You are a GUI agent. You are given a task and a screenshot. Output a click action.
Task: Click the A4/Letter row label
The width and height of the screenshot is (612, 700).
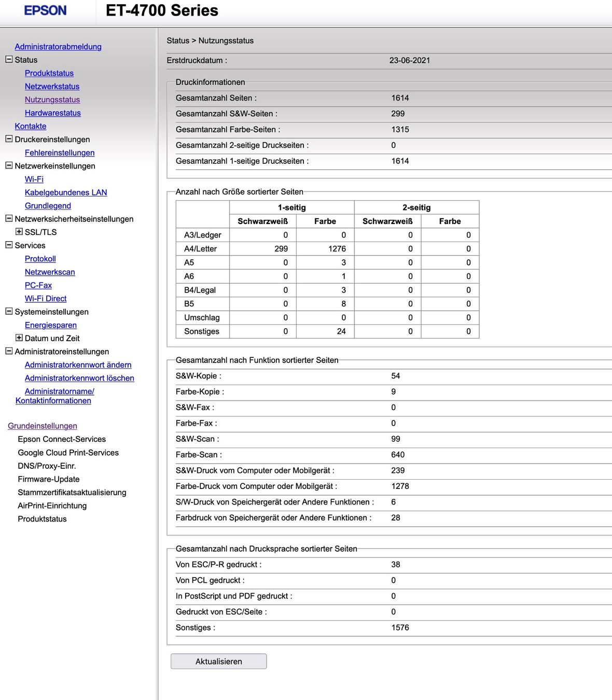click(x=201, y=249)
